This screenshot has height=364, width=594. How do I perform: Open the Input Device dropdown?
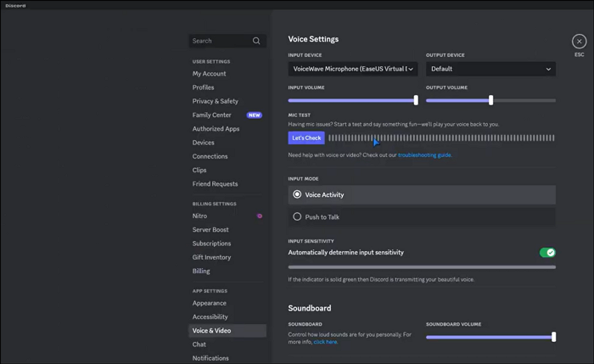[x=353, y=69]
